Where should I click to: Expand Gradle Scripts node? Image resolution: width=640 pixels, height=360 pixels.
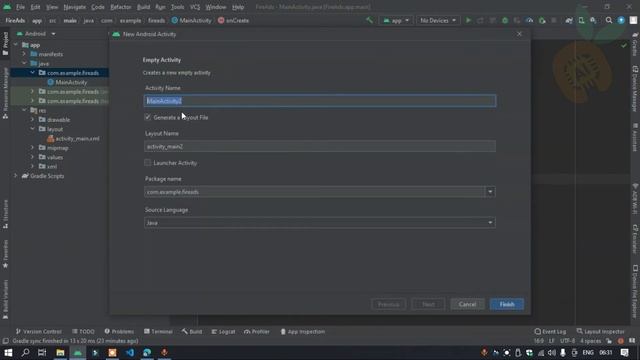tap(16, 176)
